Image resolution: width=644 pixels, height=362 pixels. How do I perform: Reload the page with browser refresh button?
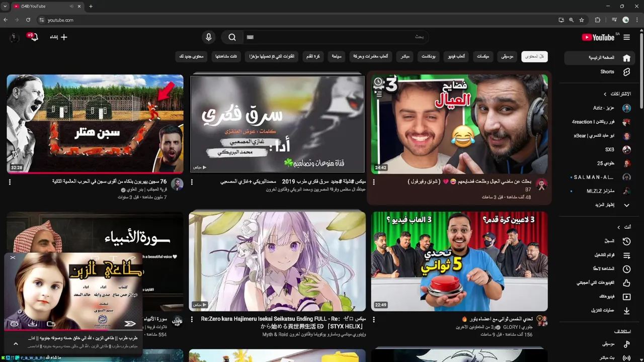pos(28,20)
